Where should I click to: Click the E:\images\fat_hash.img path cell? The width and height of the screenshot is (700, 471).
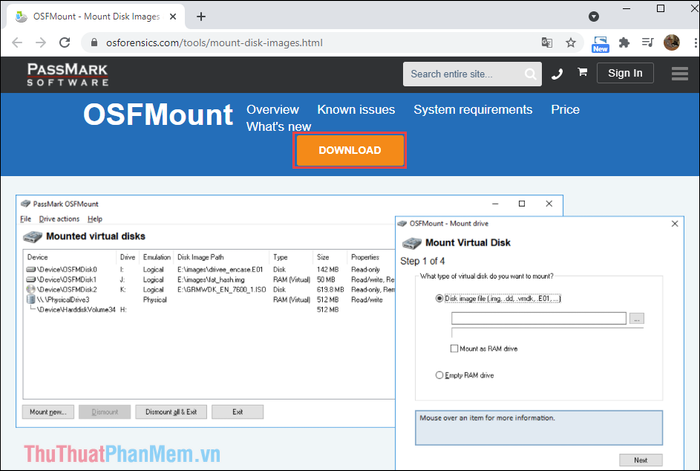211,279
